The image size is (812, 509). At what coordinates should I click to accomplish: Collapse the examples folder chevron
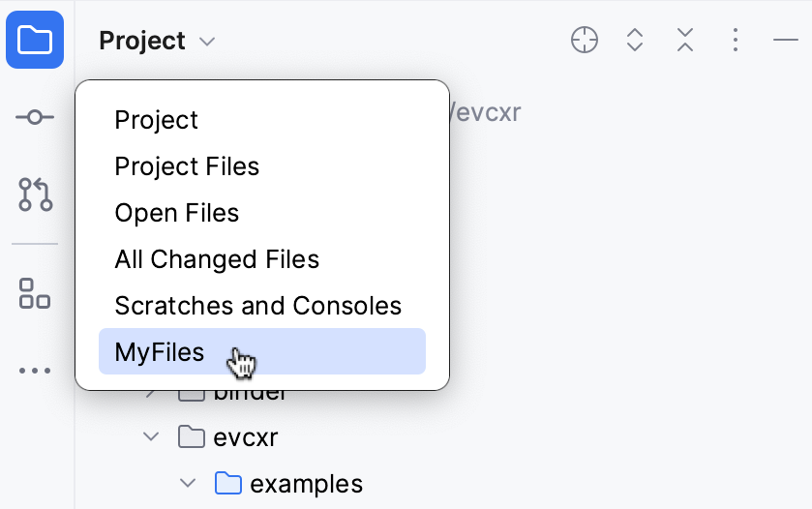(x=188, y=483)
